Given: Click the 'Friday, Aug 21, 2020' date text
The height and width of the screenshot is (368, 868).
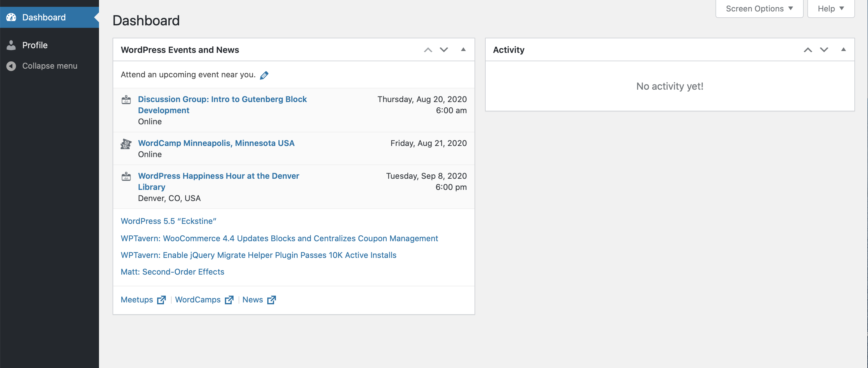Looking at the screenshot, I should (428, 143).
